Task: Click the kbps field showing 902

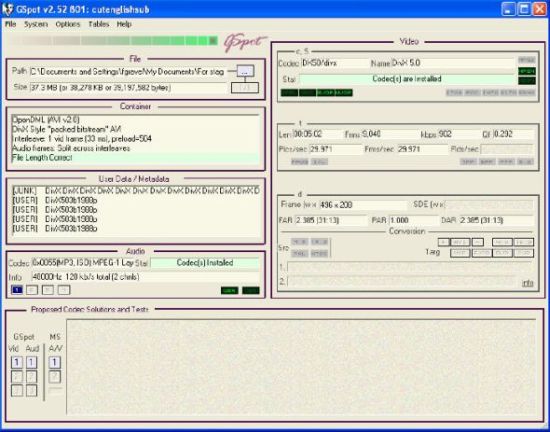Action: point(457,134)
